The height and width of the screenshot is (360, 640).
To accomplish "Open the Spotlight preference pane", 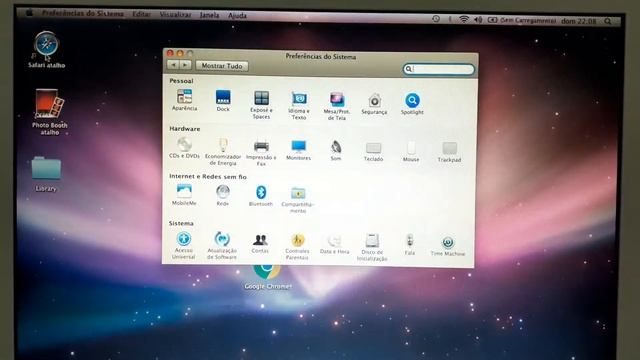I will (412, 104).
